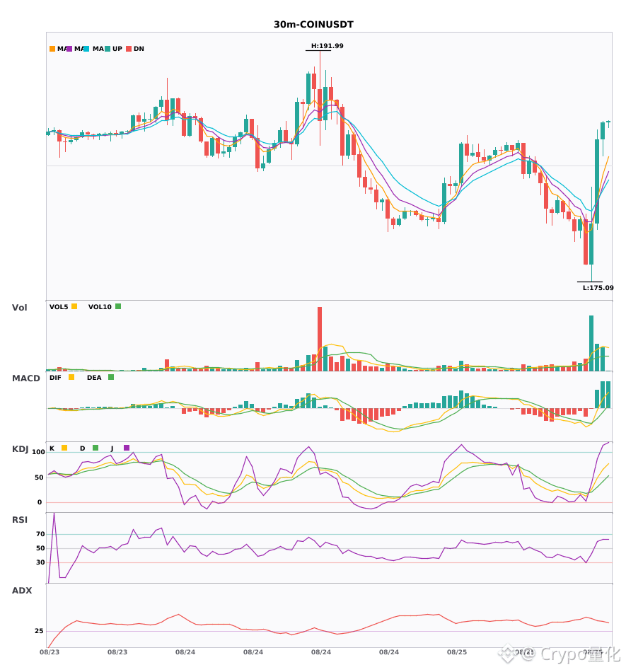Screen dimensions: 626x672
Task: Click the yellow DIF legend swatch
Action: tap(71, 377)
